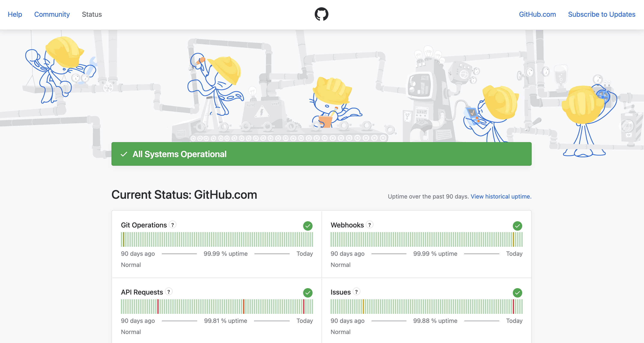Click the Current Status: GitHub.com heading
Image resolution: width=644 pixels, height=343 pixels.
point(184,195)
